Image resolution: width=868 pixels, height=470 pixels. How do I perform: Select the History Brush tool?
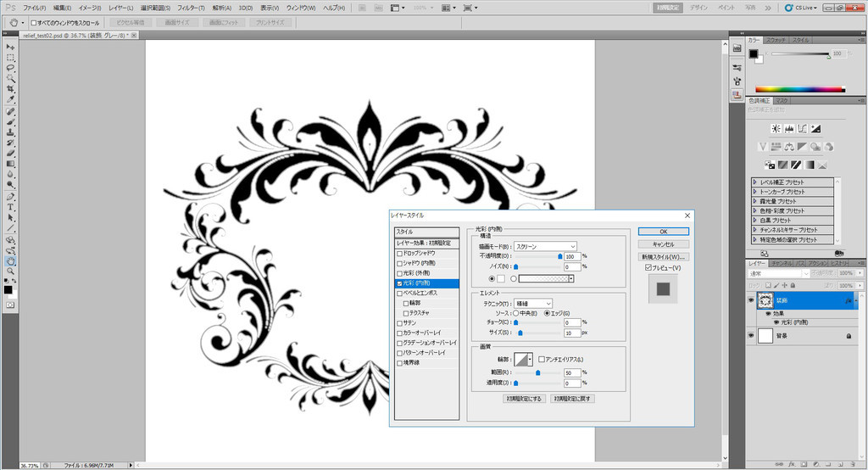click(10, 143)
